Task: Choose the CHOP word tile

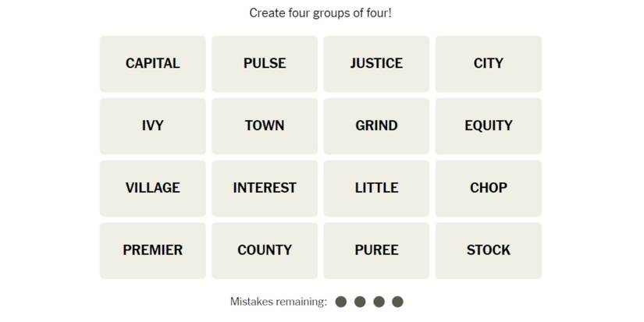Action: point(489,188)
